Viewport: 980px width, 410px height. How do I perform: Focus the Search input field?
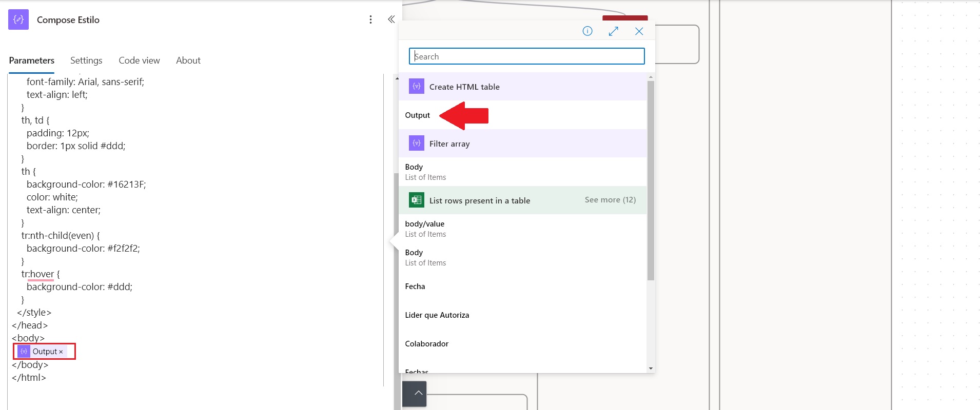[526, 56]
